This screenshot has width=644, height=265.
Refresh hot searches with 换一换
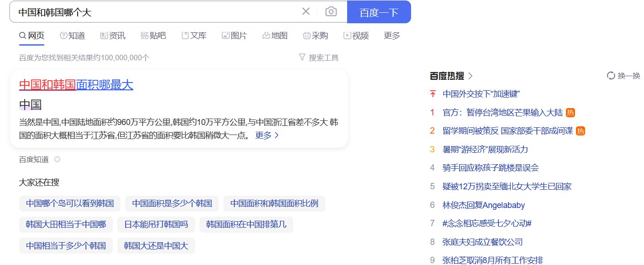click(623, 76)
